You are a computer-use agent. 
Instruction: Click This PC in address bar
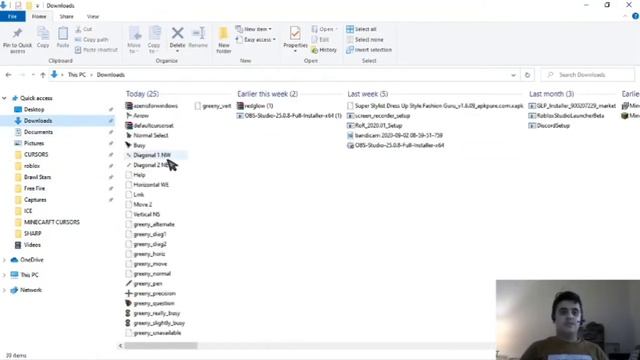(x=77, y=75)
